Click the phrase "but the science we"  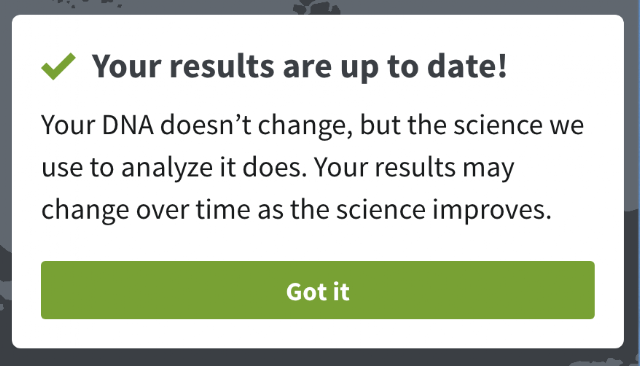(x=472, y=125)
